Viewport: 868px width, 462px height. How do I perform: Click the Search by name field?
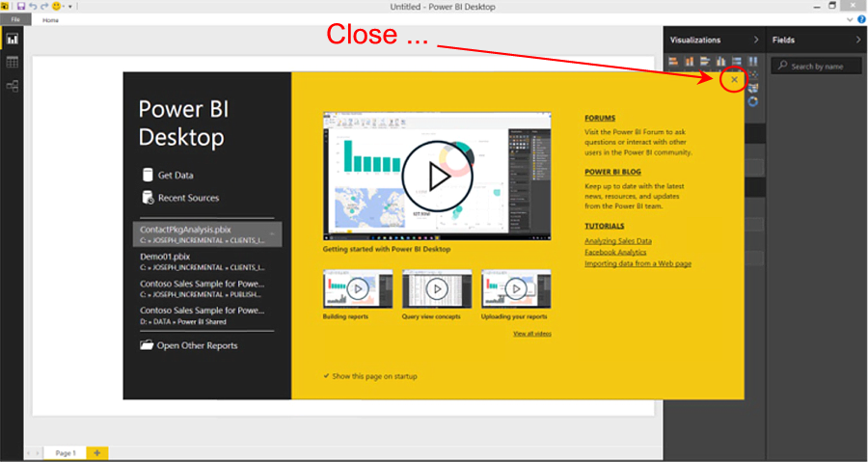pyautogui.click(x=817, y=66)
